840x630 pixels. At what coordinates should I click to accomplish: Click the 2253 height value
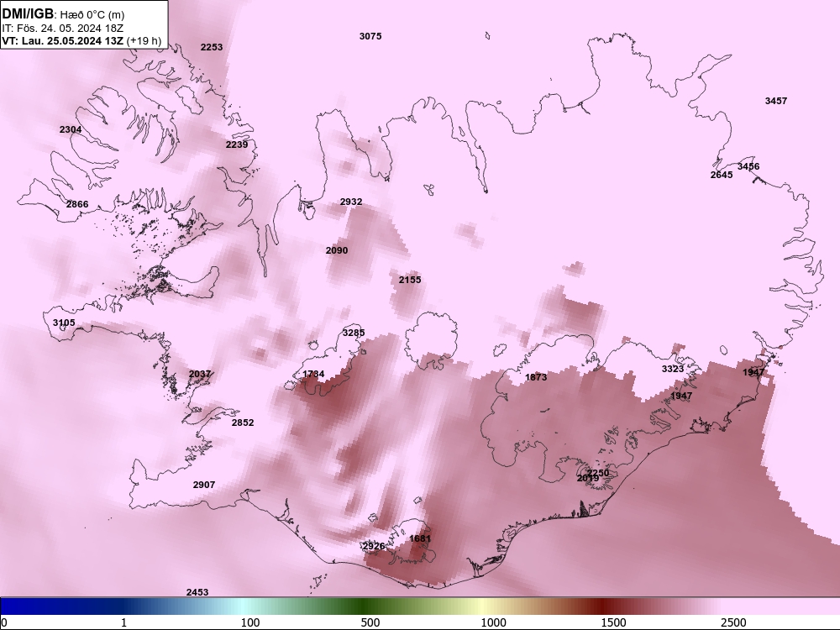212,47
